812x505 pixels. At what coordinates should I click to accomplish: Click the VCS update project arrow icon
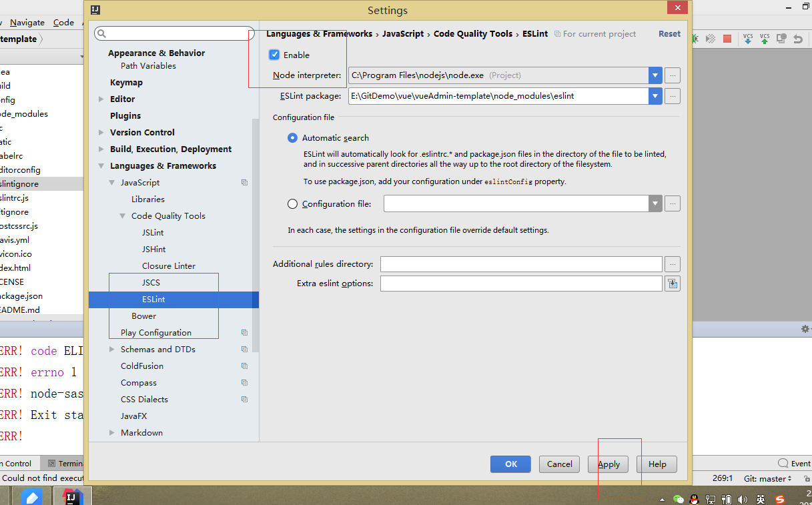point(747,39)
